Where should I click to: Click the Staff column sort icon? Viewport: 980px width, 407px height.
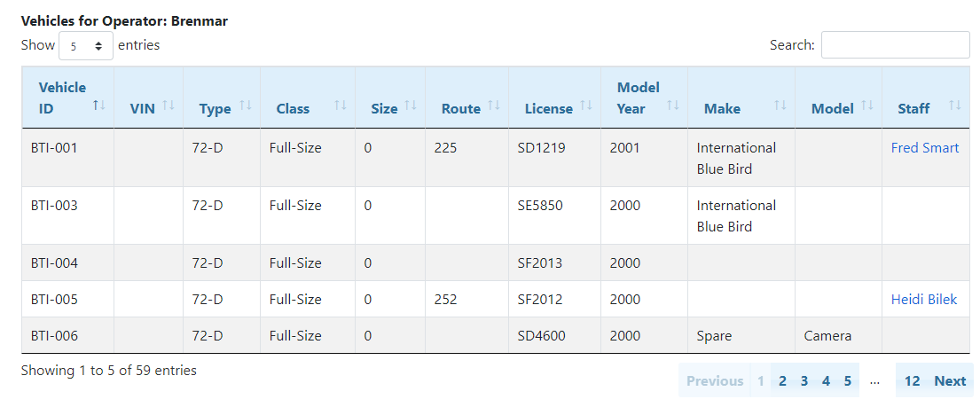point(955,106)
